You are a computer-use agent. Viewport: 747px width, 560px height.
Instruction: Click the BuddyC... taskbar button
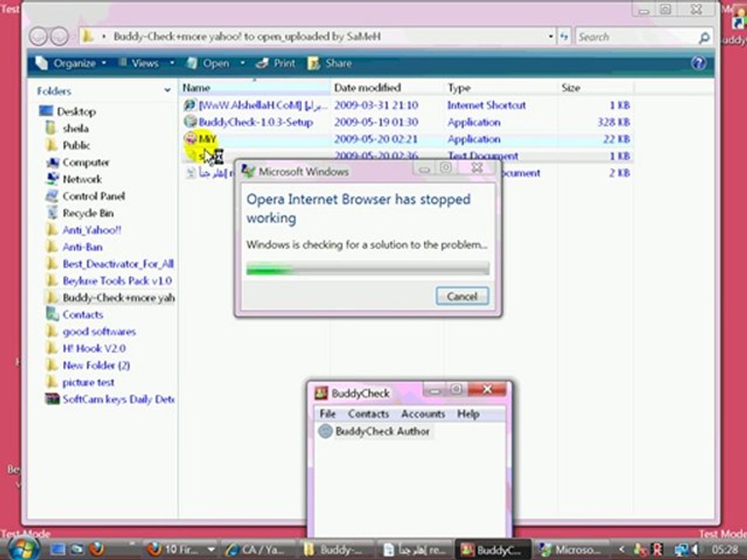491,550
